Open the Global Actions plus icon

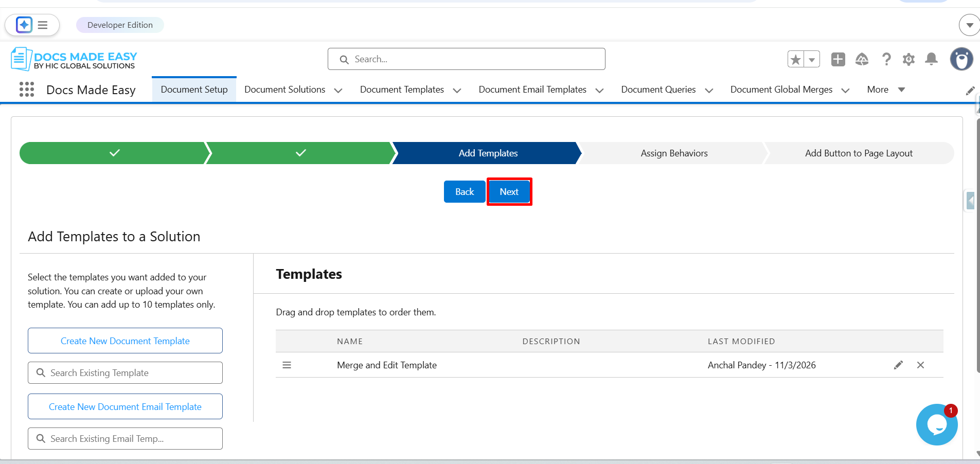point(838,60)
